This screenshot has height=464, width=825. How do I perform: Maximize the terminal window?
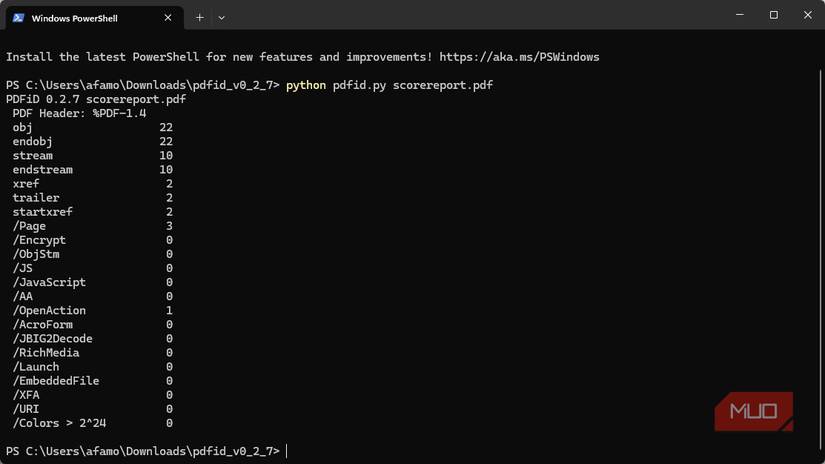pos(773,15)
